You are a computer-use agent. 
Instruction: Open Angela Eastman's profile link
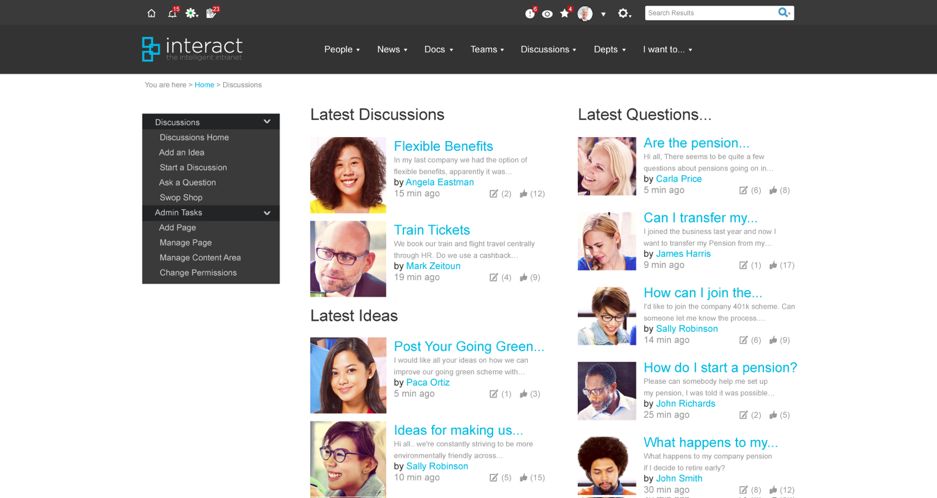(x=439, y=183)
